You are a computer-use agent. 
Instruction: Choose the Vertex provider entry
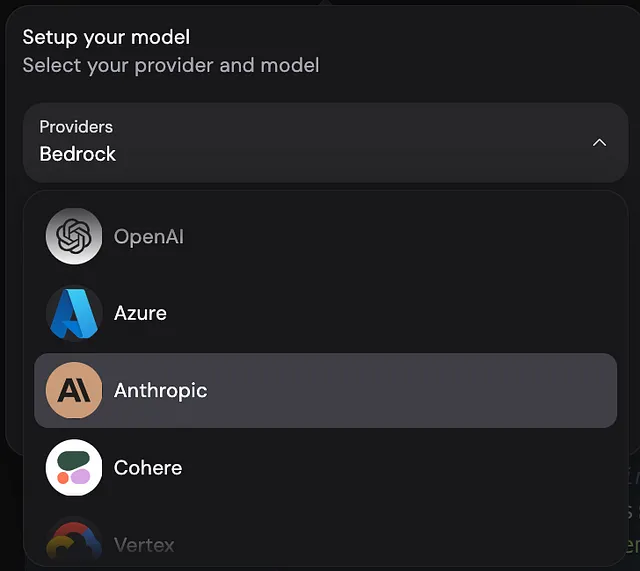325,543
